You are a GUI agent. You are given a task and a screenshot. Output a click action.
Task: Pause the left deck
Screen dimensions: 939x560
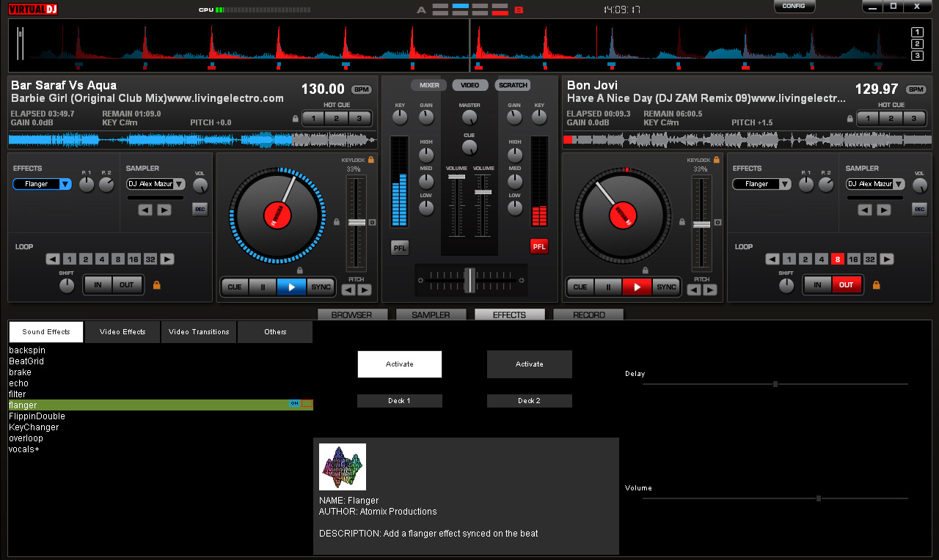263,287
